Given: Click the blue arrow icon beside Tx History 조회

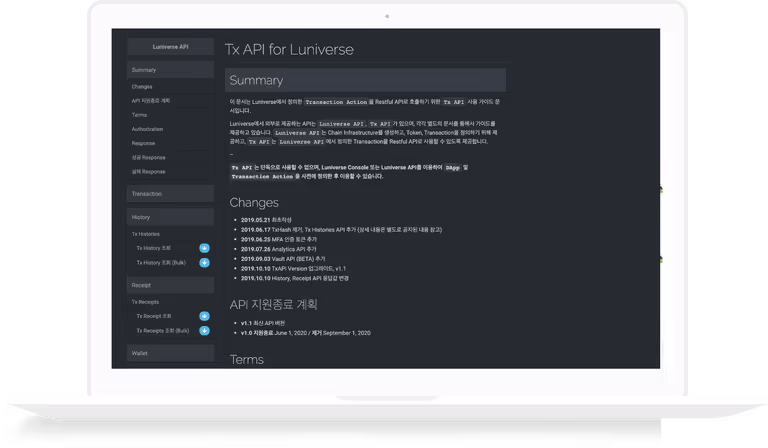Looking at the screenshot, I should tap(204, 248).
